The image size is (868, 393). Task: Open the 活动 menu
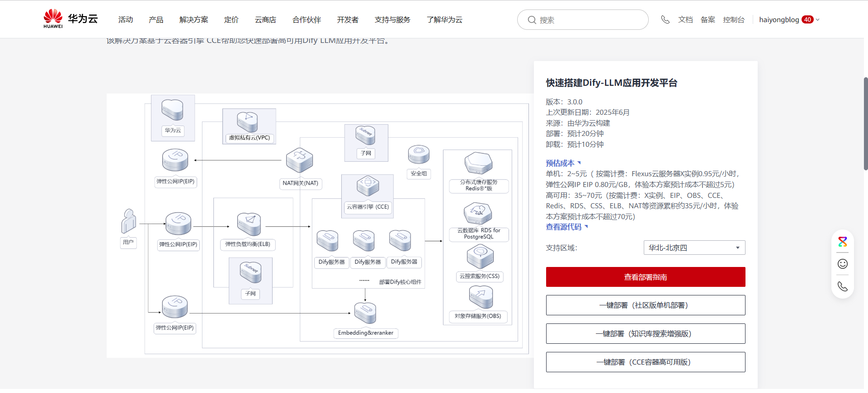tap(126, 19)
